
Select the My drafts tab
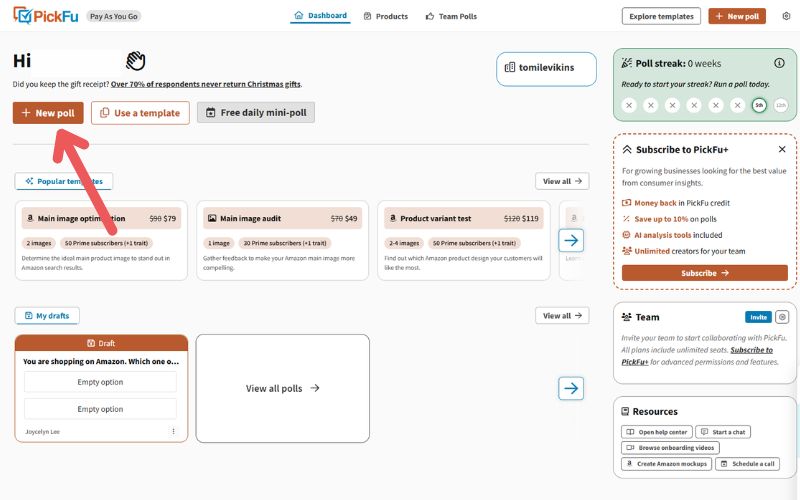tap(47, 316)
